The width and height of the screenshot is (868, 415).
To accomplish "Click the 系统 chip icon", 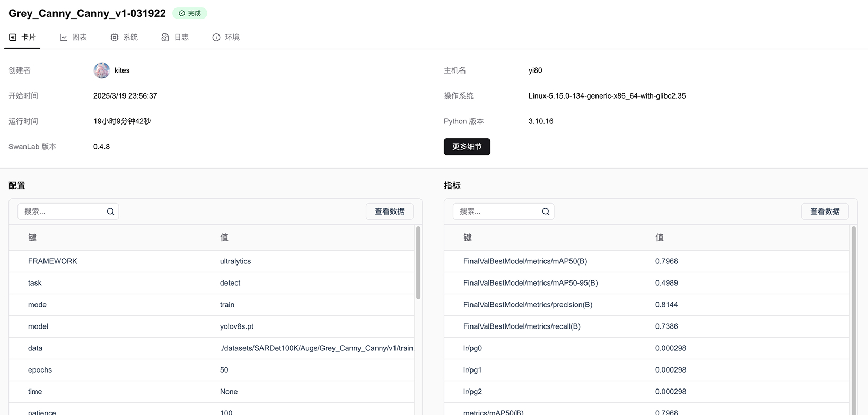I will pos(115,37).
